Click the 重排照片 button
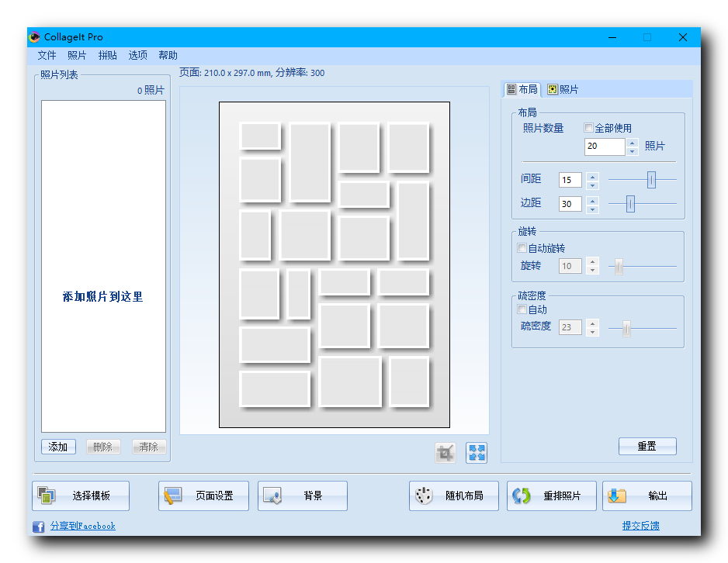Viewport: 728px width, 563px height. click(552, 496)
